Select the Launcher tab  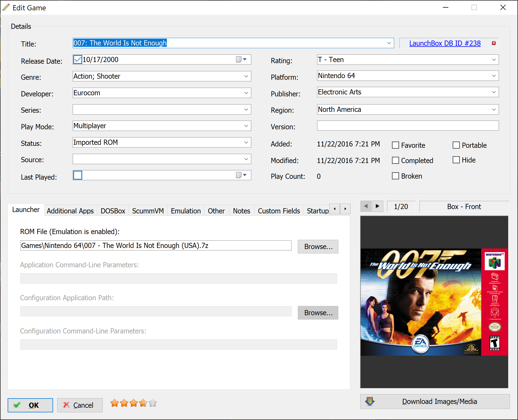[26, 210]
